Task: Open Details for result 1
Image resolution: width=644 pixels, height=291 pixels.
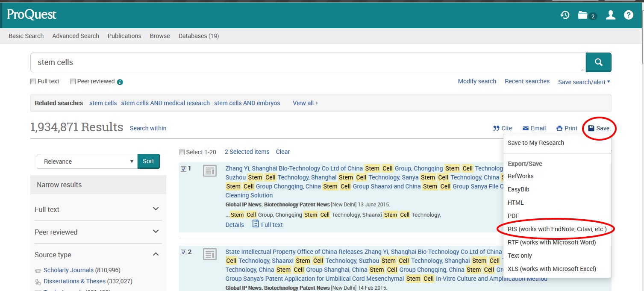Action: point(235,225)
